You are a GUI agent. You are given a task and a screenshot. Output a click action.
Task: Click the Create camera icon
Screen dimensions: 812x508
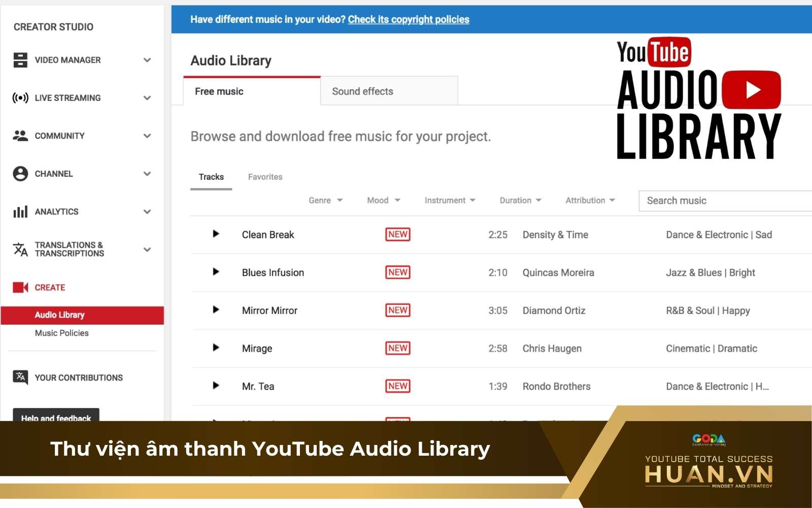click(20, 288)
